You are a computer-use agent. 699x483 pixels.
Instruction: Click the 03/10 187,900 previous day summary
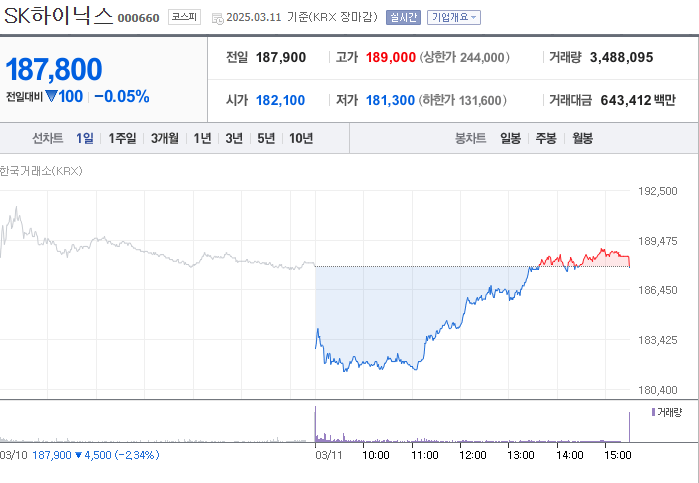(79, 455)
